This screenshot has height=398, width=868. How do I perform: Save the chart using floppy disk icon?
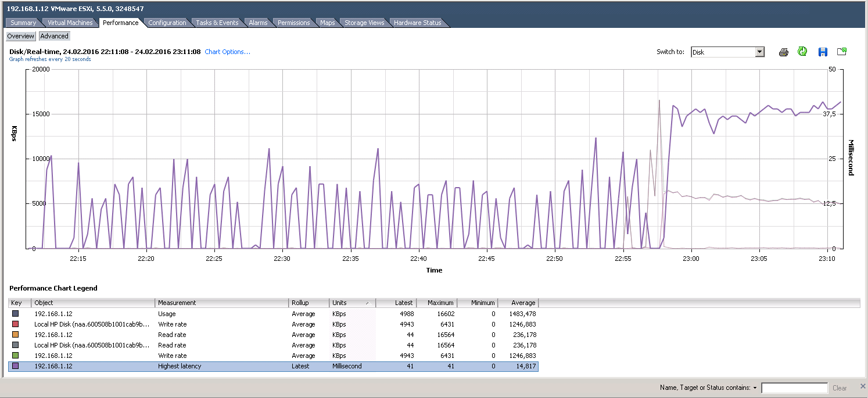(x=822, y=52)
